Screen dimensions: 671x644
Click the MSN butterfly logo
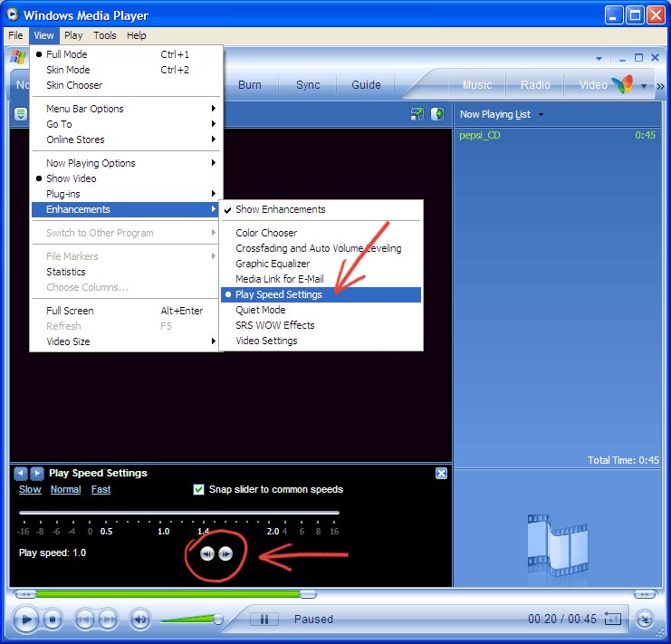(622, 83)
